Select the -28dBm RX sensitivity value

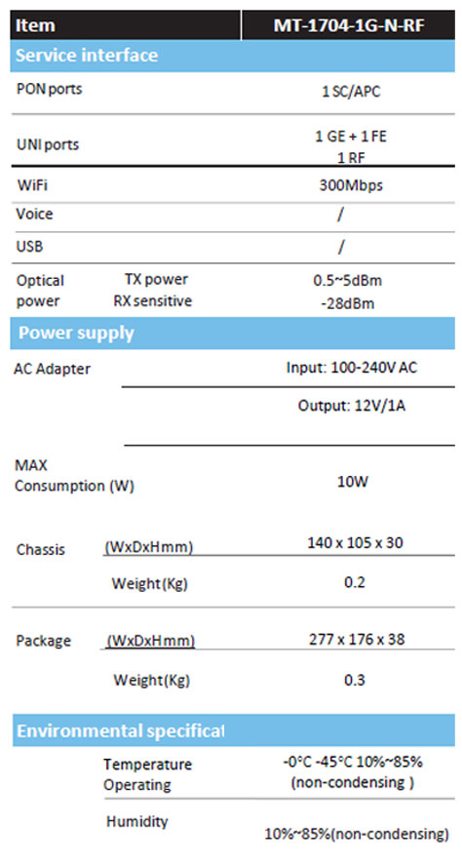coord(347,303)
